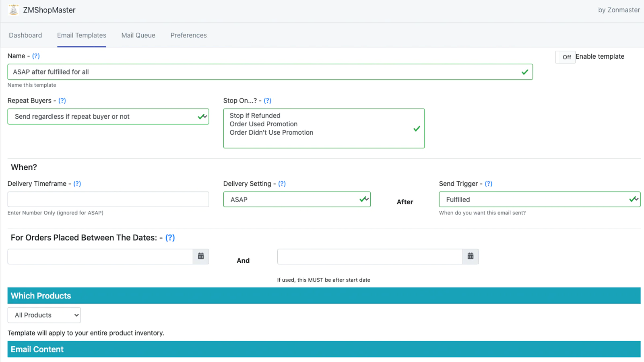Open the Mail Queue tab
This screenshot has width=644, height=362.
click(138, 35)
